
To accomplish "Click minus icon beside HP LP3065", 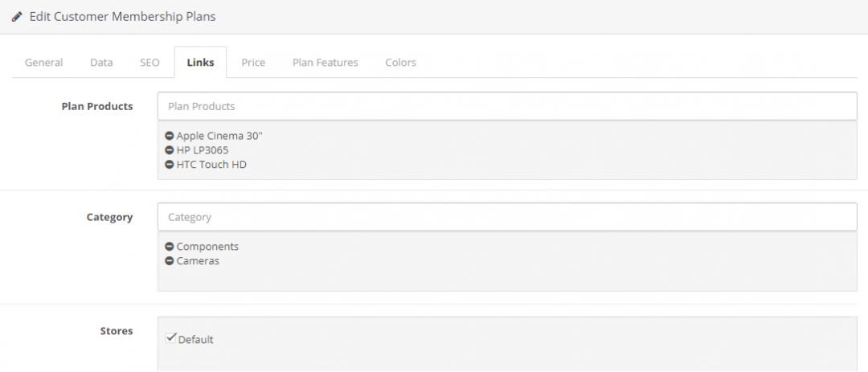I will (x=170, y=150).
